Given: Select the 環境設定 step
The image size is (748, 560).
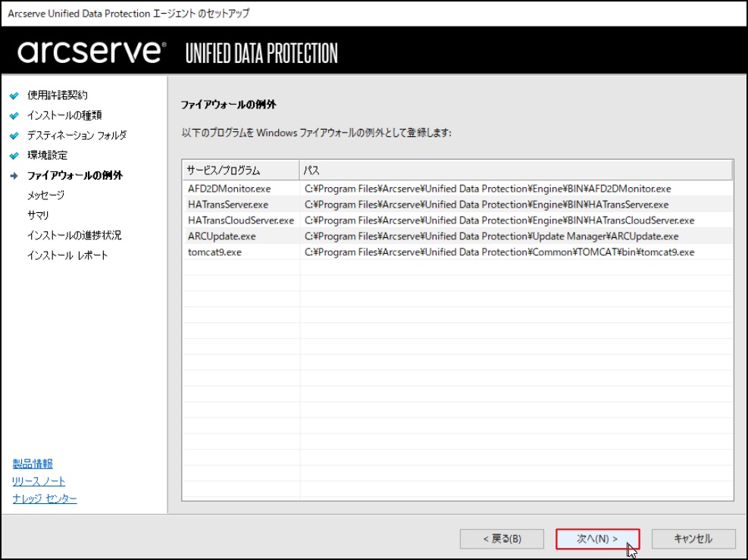Looking at the screenshot, I should (x=47, y=155).
